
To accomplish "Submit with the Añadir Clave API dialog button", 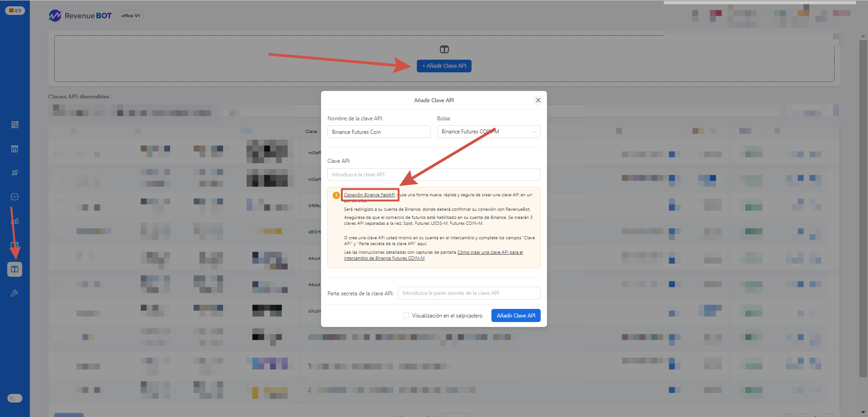I will tap(516, 316).
